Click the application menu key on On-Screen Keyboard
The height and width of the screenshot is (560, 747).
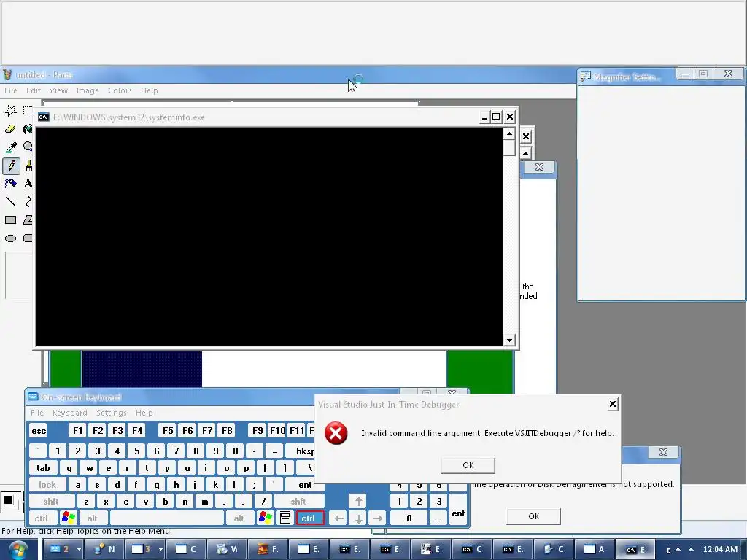[285, 518]
